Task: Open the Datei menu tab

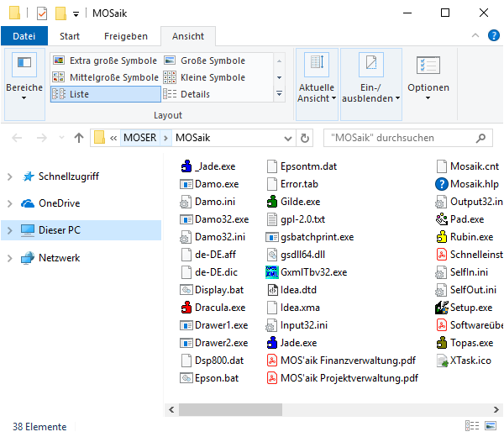Action: [x=24, y=36]
